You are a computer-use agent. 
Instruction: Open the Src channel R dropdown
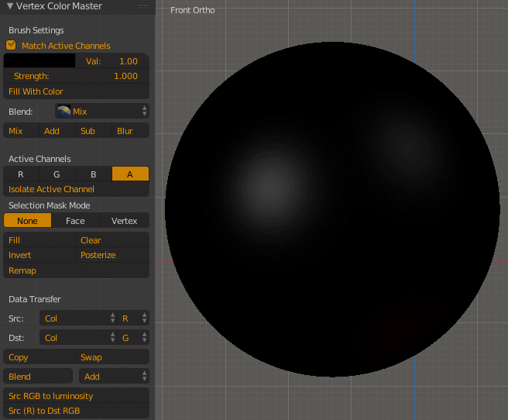pos(133,318)
